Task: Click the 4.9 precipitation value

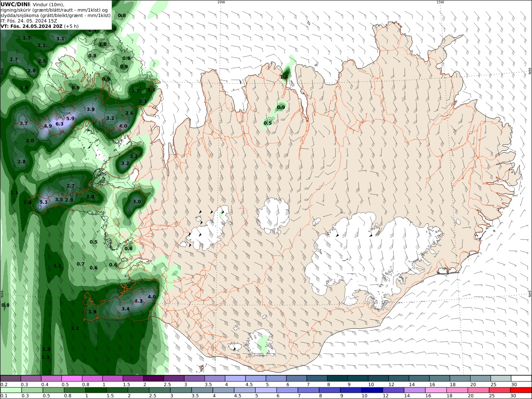Action: (x=48, y=126)
